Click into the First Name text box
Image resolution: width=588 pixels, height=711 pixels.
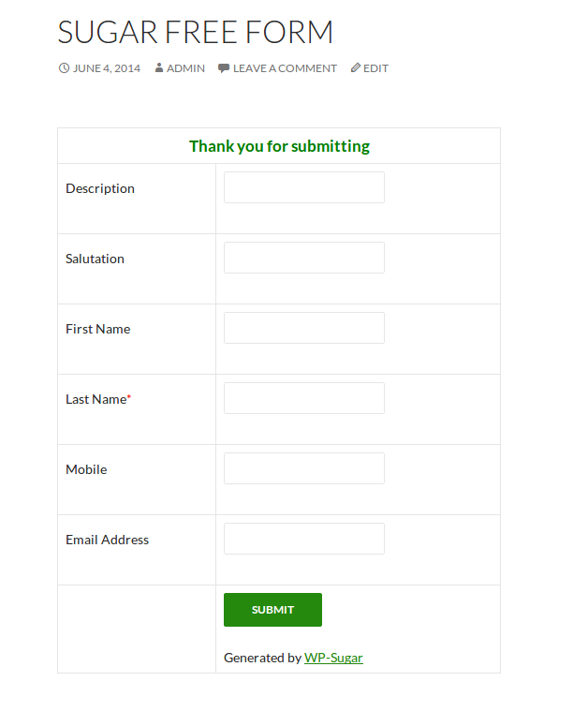[x=304, y=328]
